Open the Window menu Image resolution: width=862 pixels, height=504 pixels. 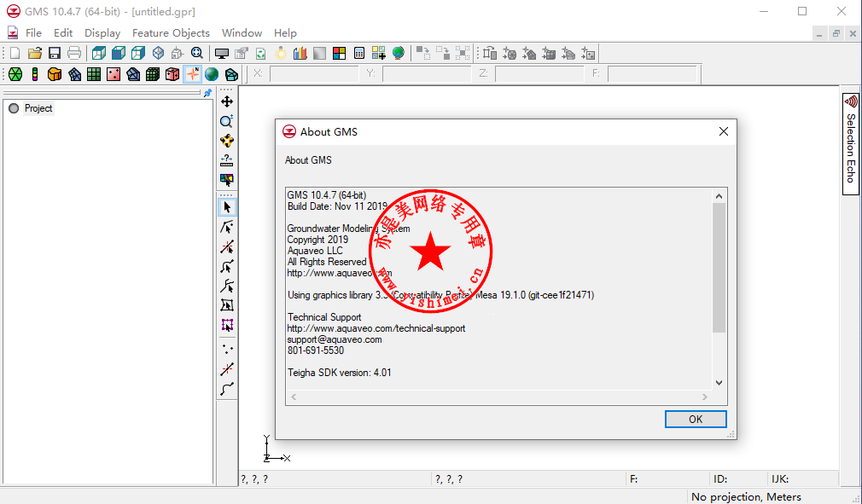coord(242,33)
